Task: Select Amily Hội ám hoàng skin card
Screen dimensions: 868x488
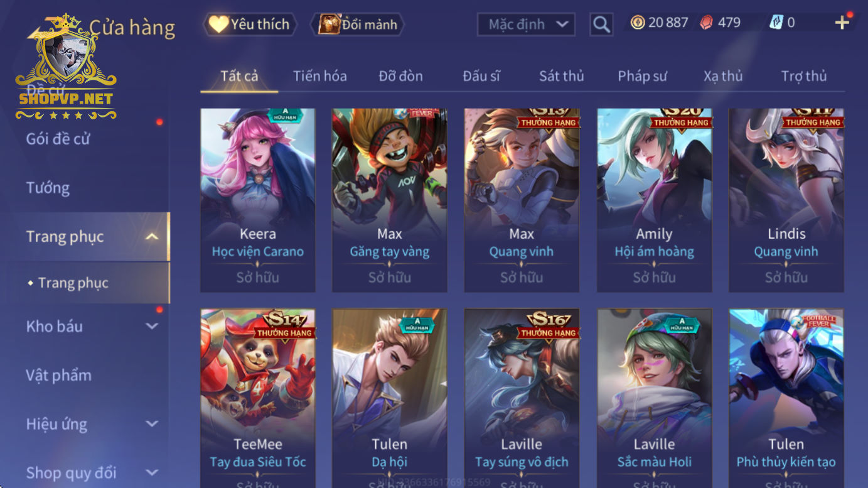Action: tap(654, 200)
